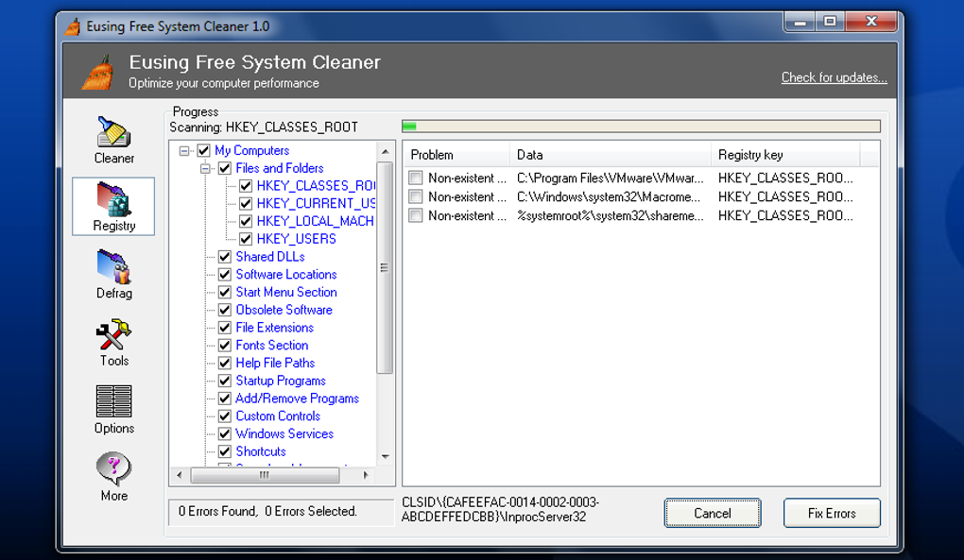Image resolution: width=964 pixels, height=560 pixels.
Task: Uncheck the Windows Services checkbox
Action: [224, 434]
